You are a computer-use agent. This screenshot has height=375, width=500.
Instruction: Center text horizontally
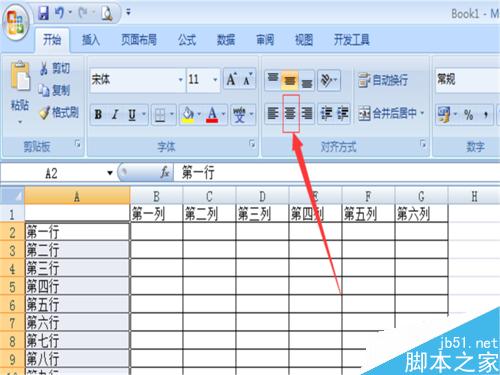(x=290, y=114)
